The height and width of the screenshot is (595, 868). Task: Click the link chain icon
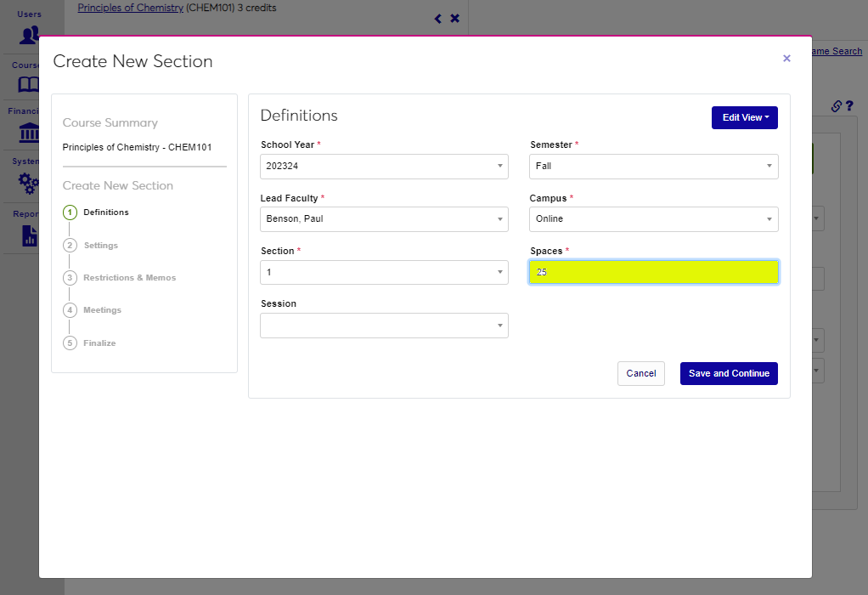(836, 106)
